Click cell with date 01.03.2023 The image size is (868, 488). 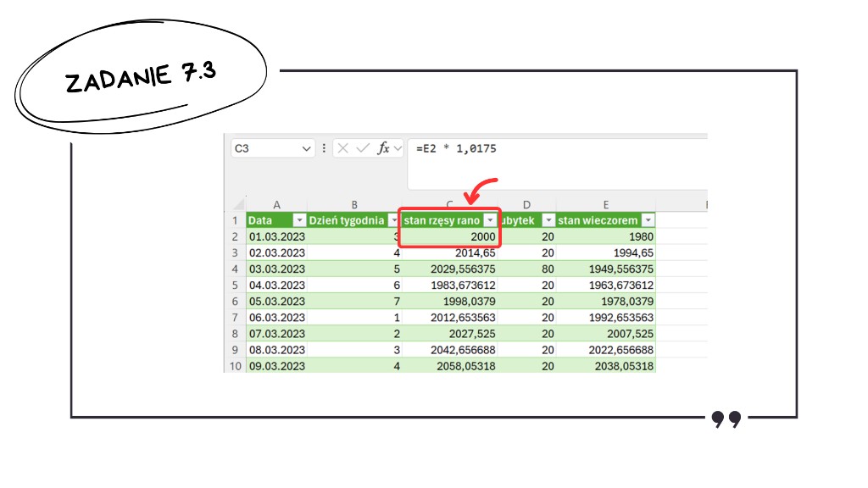(276, 236)
